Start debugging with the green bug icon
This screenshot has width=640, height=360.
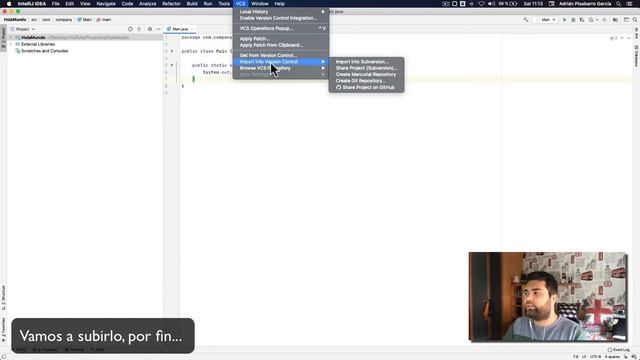pyautogui.click(x=573, y=20)
